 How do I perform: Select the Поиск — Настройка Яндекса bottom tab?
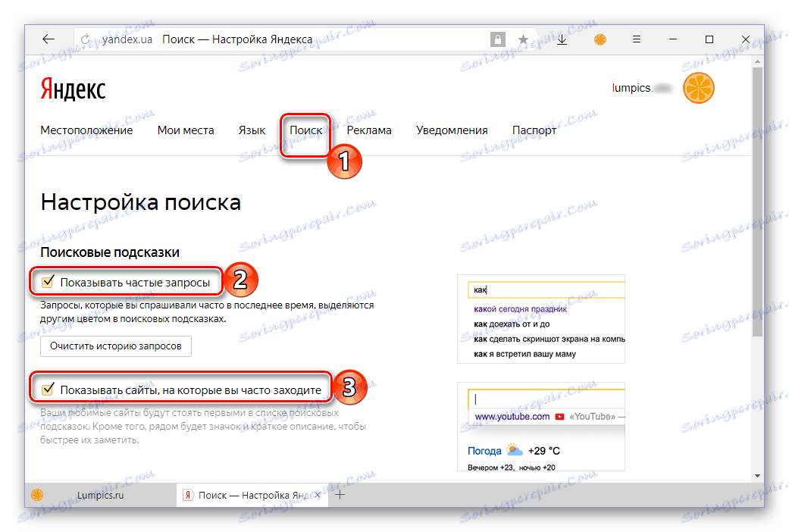coord(252,496)
